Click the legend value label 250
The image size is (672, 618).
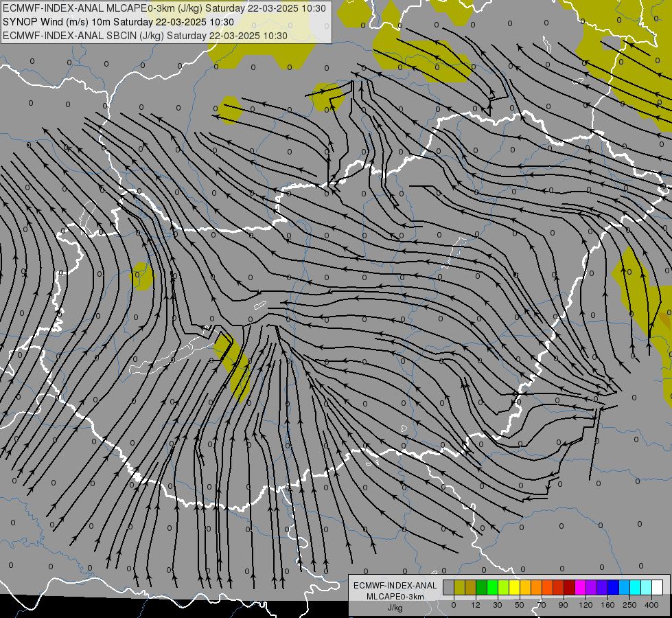[x=629, y=605]
